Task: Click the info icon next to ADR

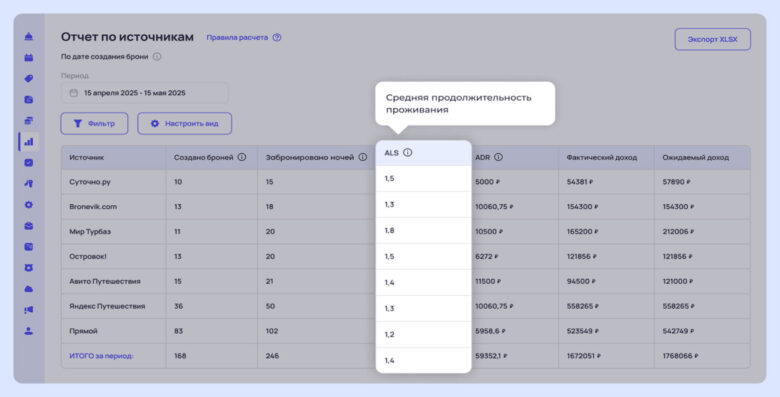Action: point(498,157)
